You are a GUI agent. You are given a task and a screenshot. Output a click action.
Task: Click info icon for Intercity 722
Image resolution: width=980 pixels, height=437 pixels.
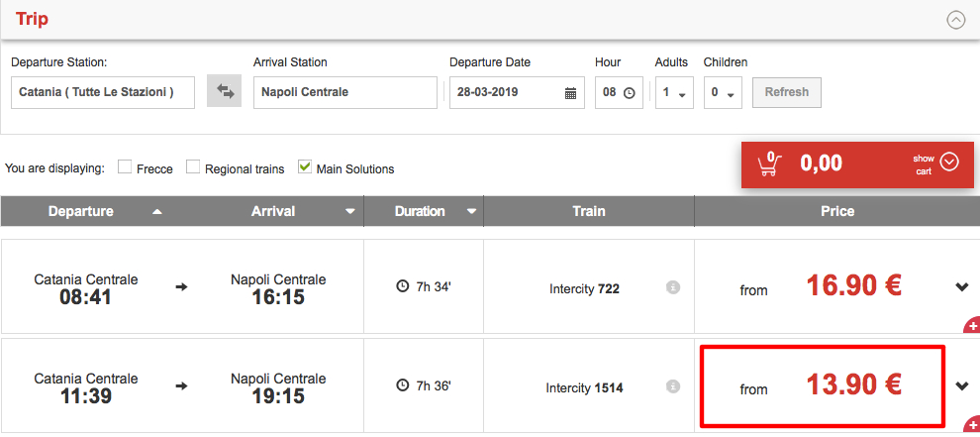673,287
